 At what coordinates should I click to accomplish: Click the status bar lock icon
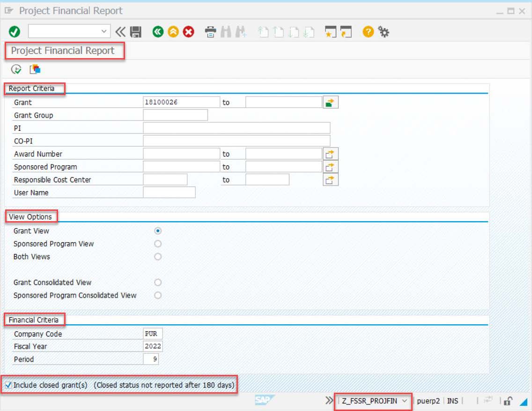tap(508, 401)
